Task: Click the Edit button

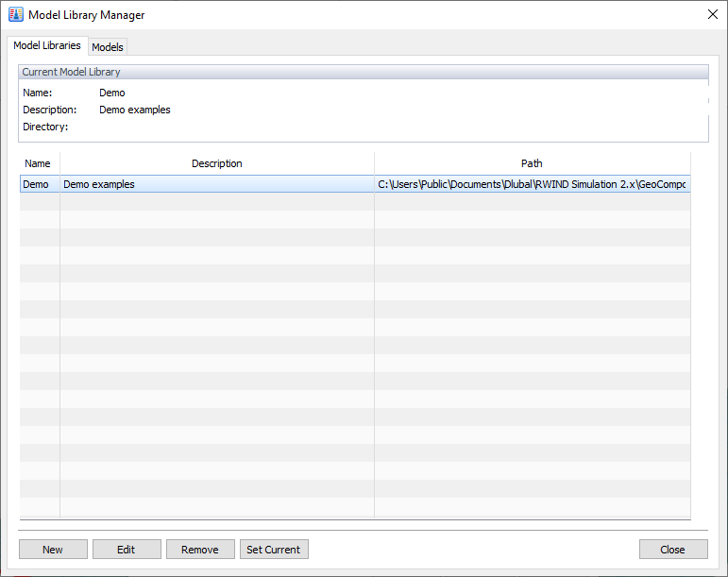Action: (x=127, y=550)
